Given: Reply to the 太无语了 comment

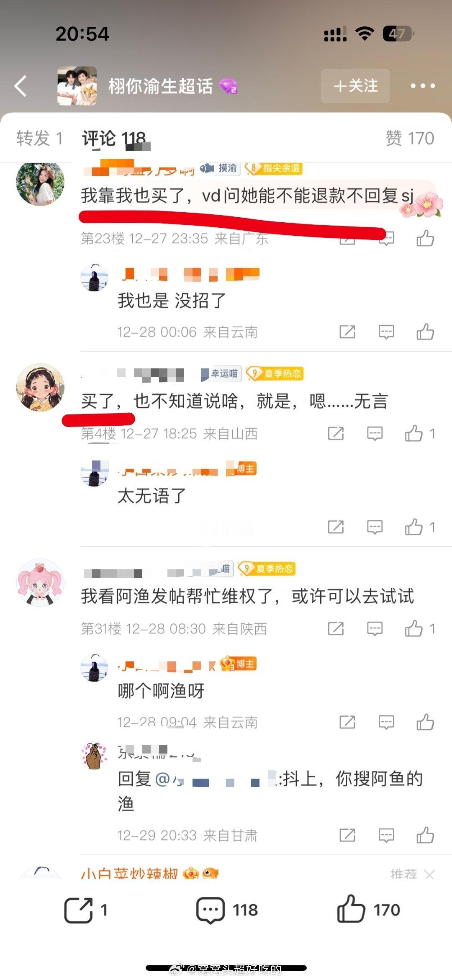Looking at the screenshot, I should tap(375, 527).
